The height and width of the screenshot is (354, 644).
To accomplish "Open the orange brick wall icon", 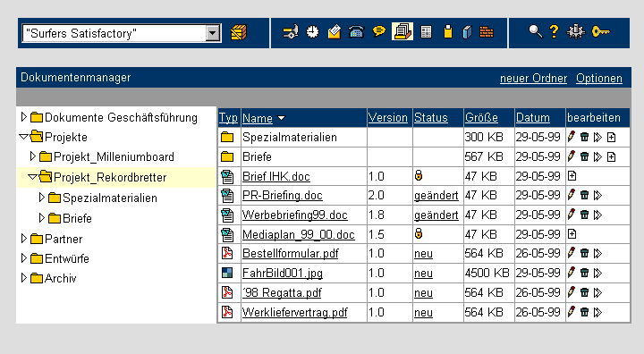I will tap(487, 32).
